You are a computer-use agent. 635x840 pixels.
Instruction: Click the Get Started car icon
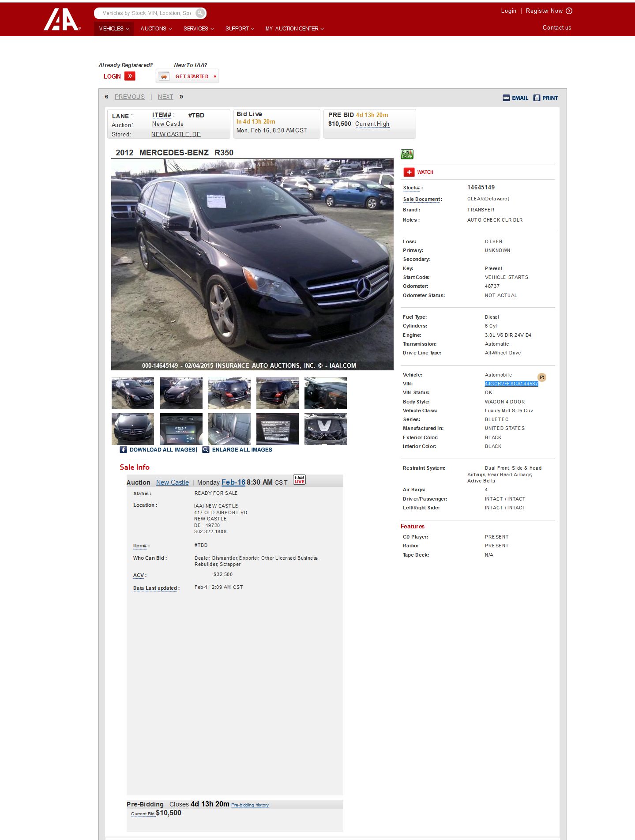coord(164,76)
